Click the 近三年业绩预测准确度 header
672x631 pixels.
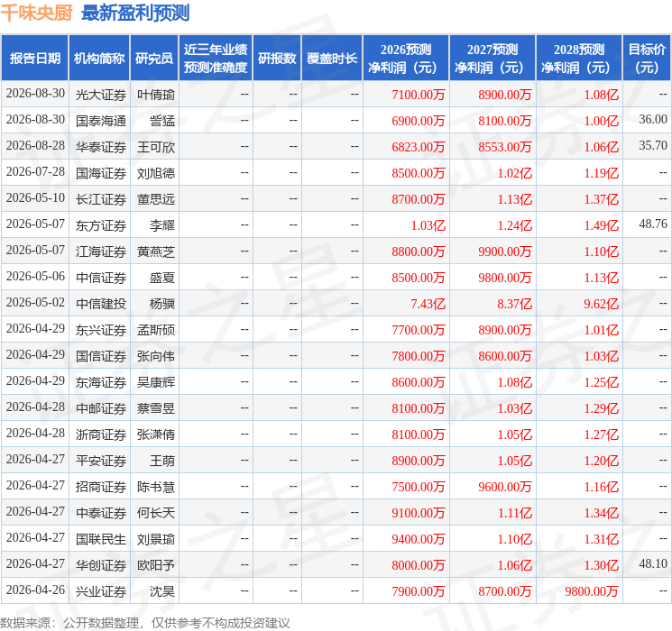[x=216, y=59]
